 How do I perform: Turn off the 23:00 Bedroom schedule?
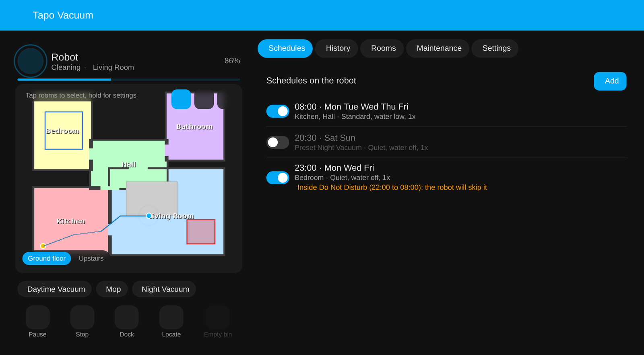pos(278,178)
